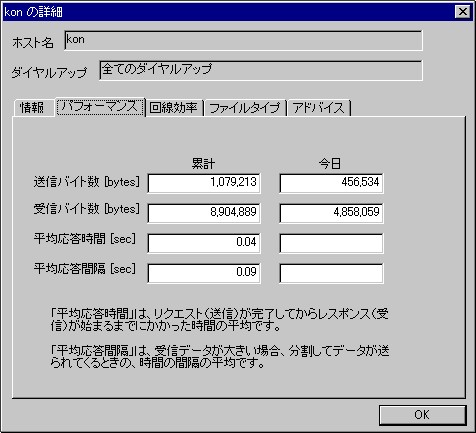Click the ホスト名 field containing kon
The image size is (476, 433).
point(243,40)
